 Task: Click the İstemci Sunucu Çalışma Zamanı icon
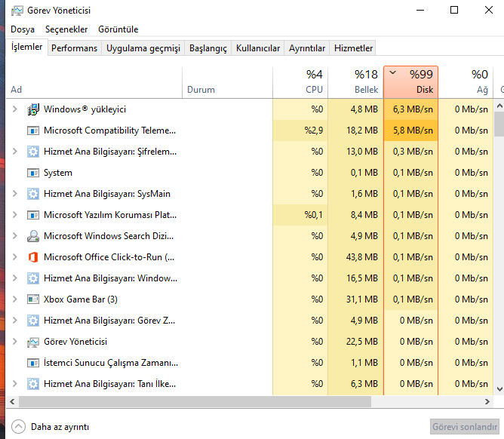point(33,363)
